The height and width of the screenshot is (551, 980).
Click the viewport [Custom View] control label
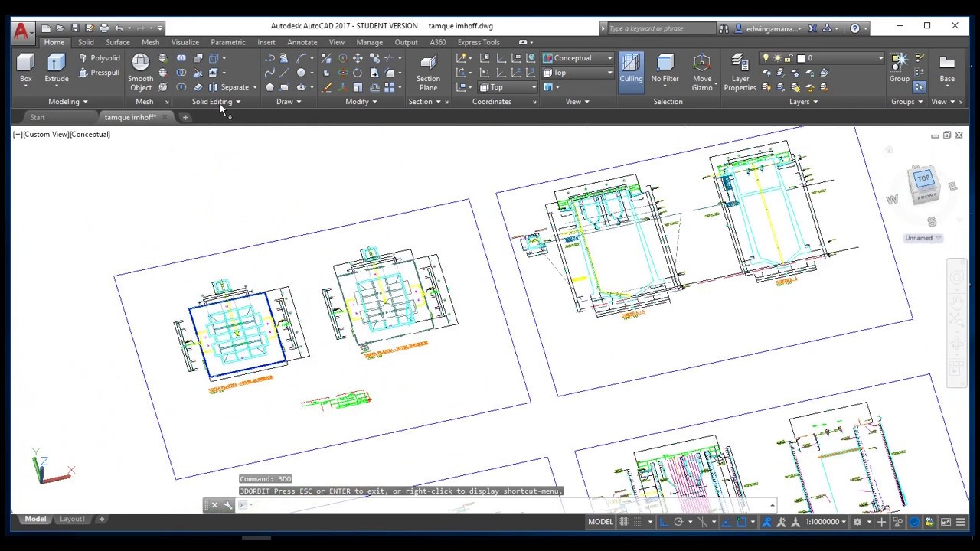(46, 135)
